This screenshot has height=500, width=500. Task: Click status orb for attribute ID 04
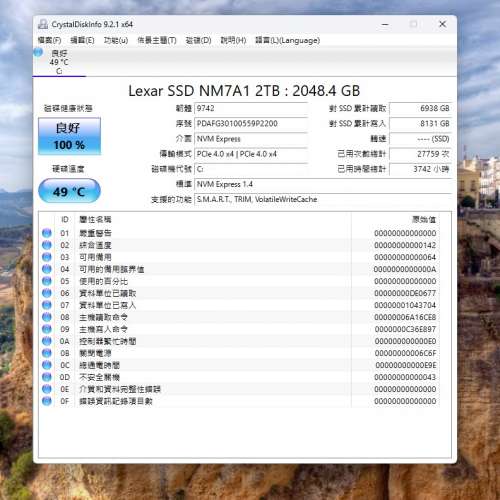pos(47,269)
